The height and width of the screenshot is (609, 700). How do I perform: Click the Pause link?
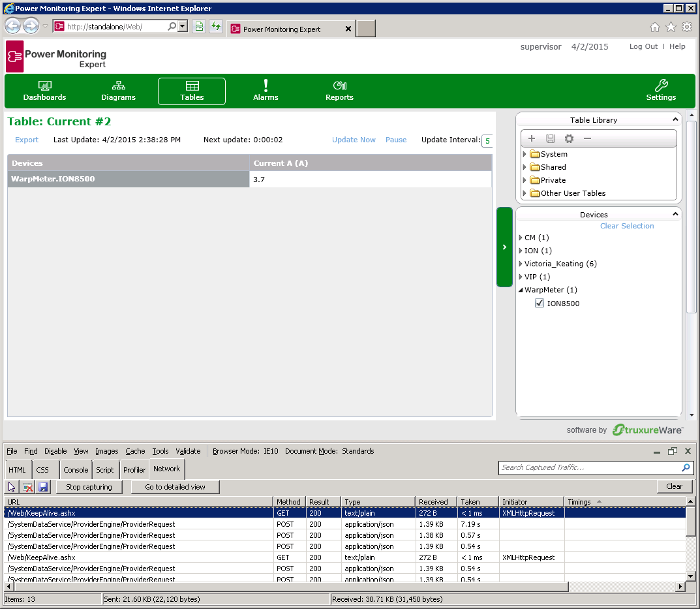point(396,140)
